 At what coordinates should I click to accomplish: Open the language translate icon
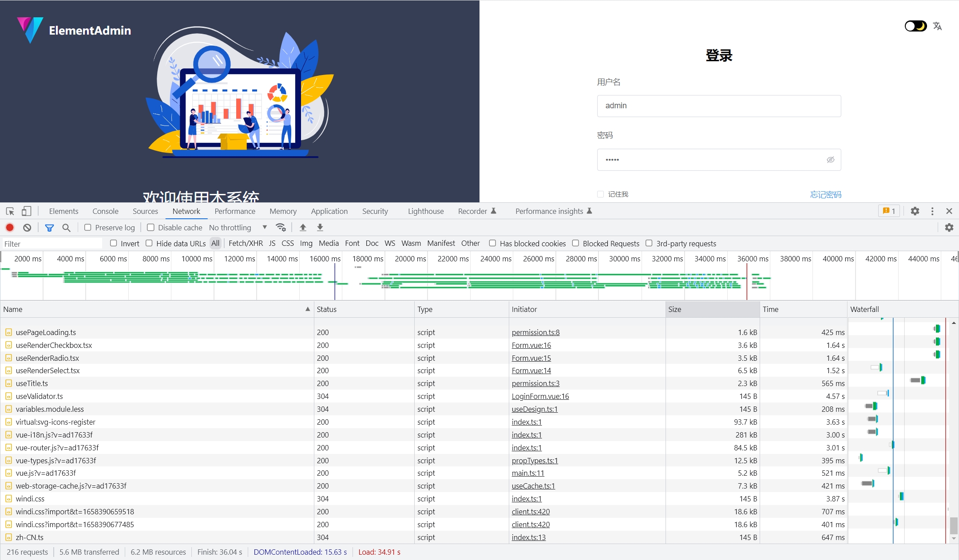coord(938,26)
